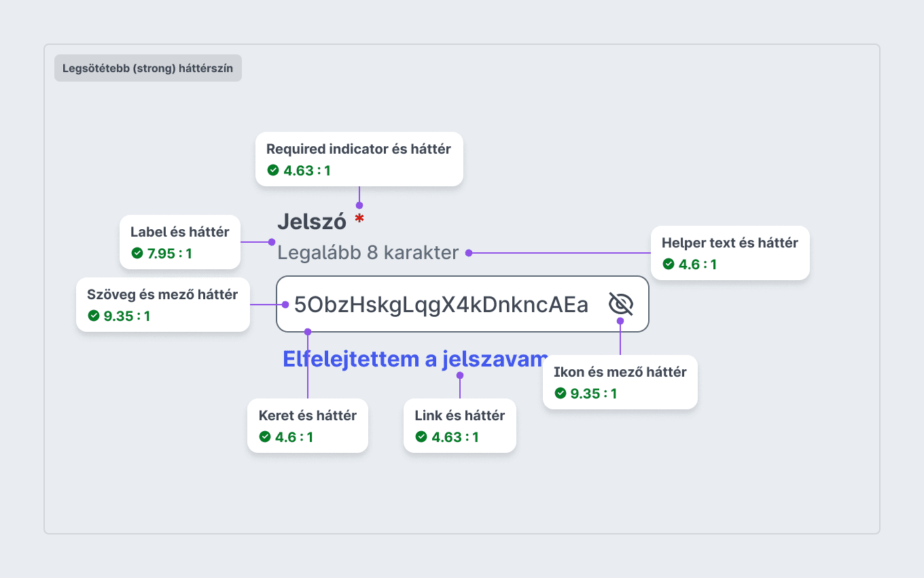The height and width of the screenshot is (578, 924).
Task: Click the Legsötétebb (strong) háttérszín tag
Action: point(148,68)
